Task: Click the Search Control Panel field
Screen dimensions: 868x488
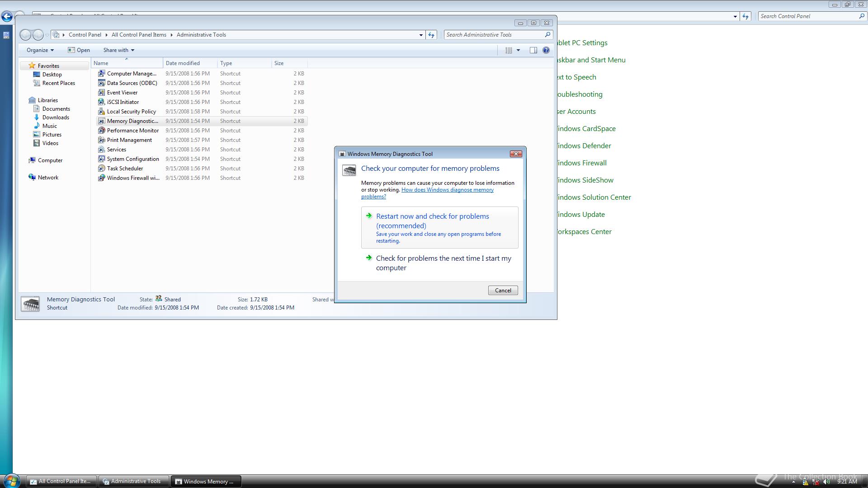Action: tap(808, 16)
